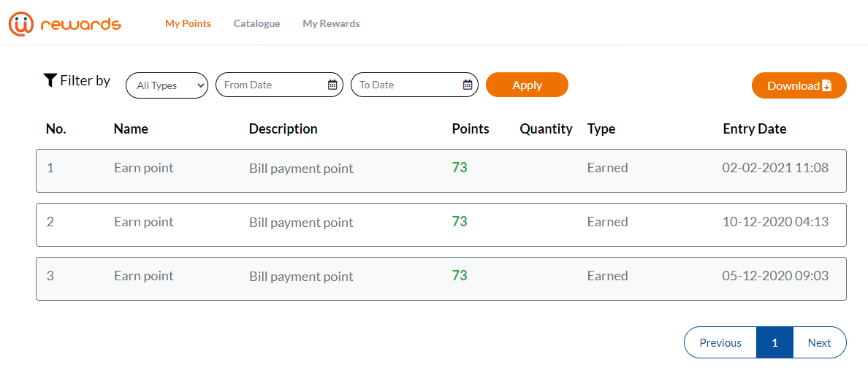
Task: Click Earned type in row 1
Action: click(x=607, y=168)
